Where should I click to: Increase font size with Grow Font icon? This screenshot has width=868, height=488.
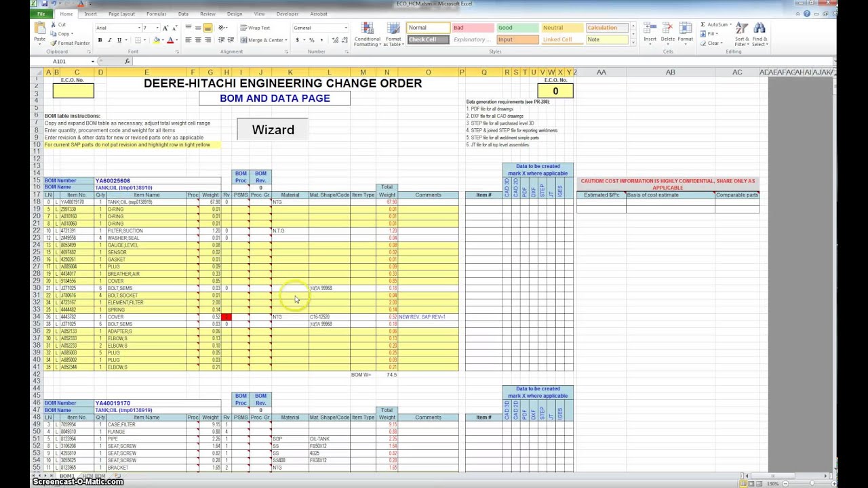[165, 28]
